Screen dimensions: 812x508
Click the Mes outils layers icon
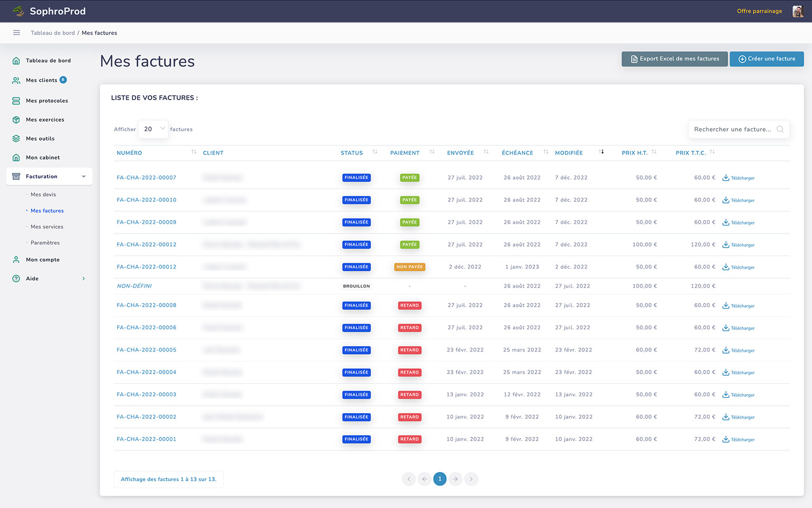pos(16,139)
